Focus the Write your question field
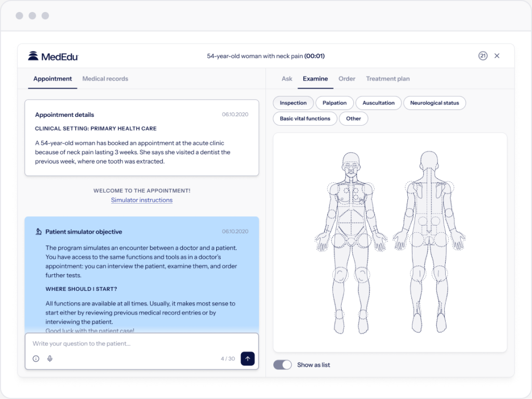This screenshot has width=532, height=399. pyautogui.click(x=142, y=343)
